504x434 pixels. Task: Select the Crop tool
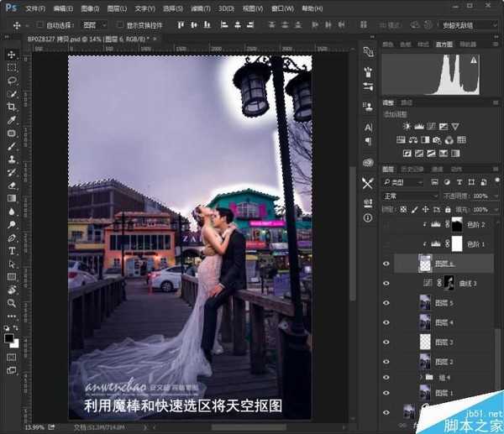click(12, 107)
